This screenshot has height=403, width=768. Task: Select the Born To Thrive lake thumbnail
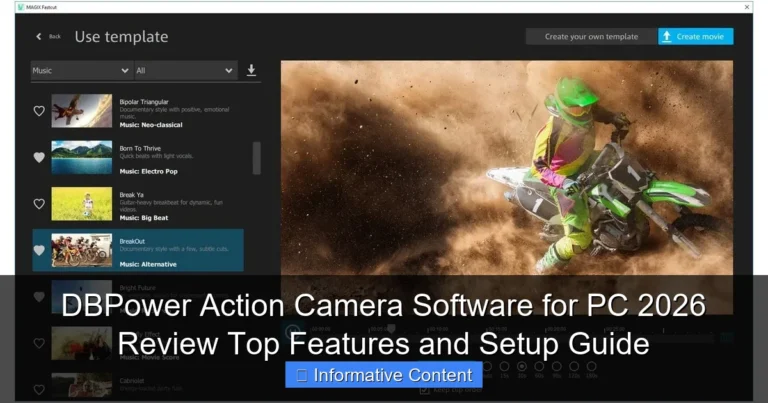coord(82,157)
